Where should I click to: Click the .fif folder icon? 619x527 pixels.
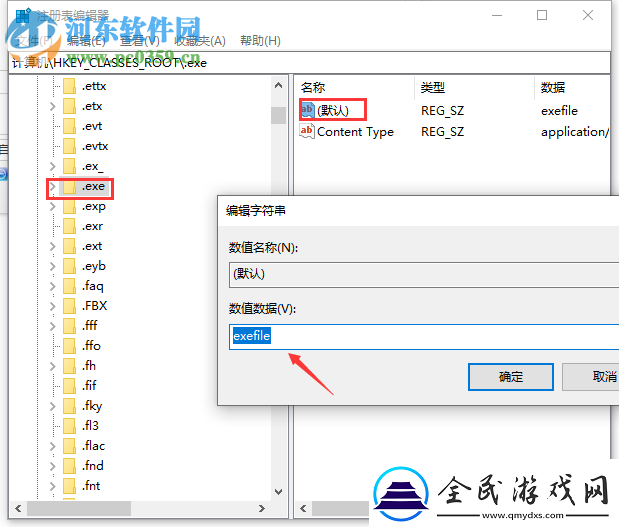pyautogui.click(x=69, y=386)
